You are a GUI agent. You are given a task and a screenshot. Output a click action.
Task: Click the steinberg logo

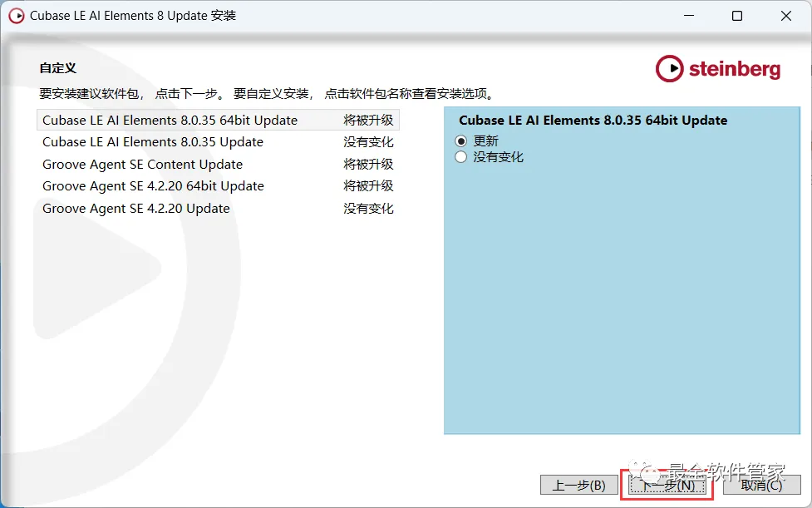pyautogui.click(x=718, y=68)
